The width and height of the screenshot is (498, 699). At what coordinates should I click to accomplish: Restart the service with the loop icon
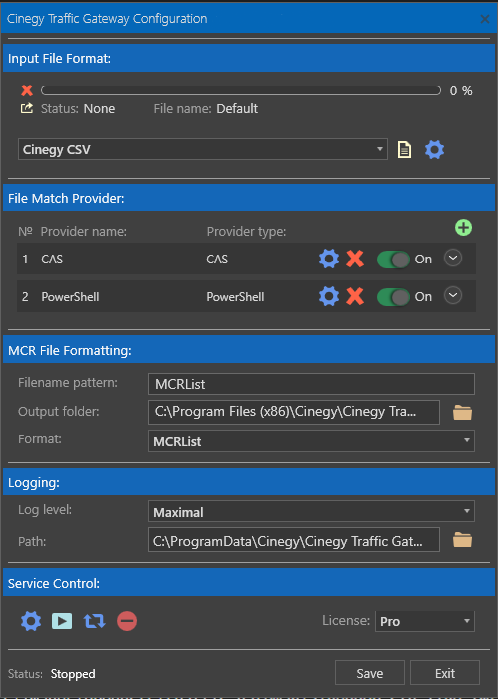point(95,621)
